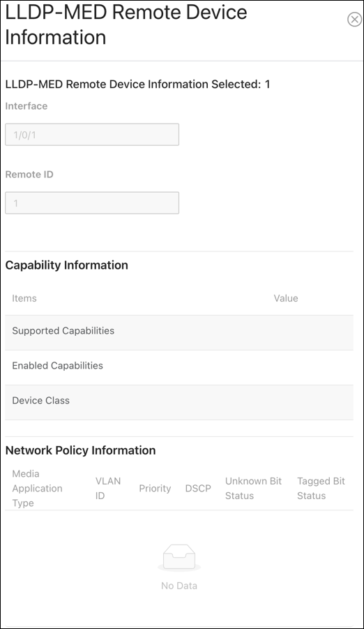Click the Tagged Bit Status column header
The width and height of the screenshot is (364, 629).
pos(321,488)
